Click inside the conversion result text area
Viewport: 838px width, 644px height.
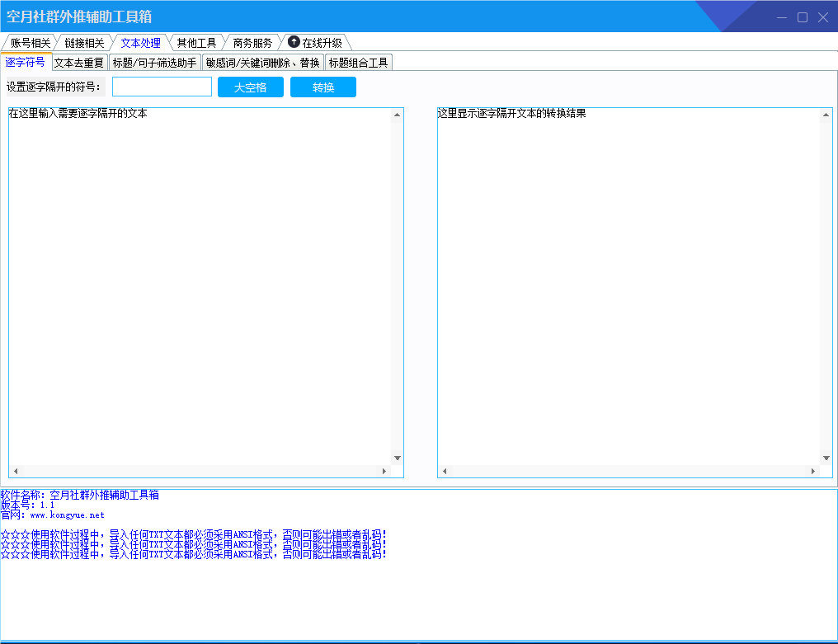tap(628, 286)
